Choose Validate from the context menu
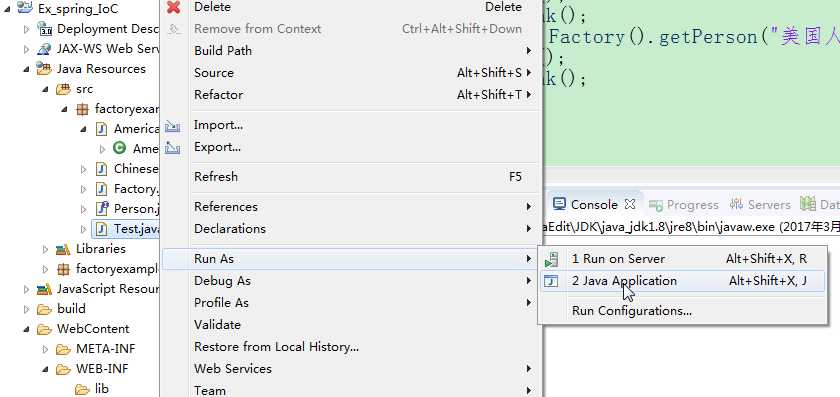The height and width of the screenshot is (397, 840). (351, 325)
